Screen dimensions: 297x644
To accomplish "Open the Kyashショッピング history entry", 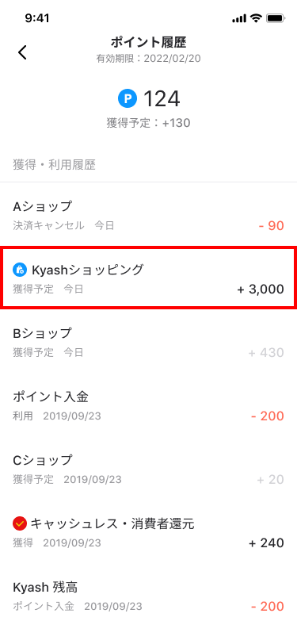I will (x=149, y=278).
